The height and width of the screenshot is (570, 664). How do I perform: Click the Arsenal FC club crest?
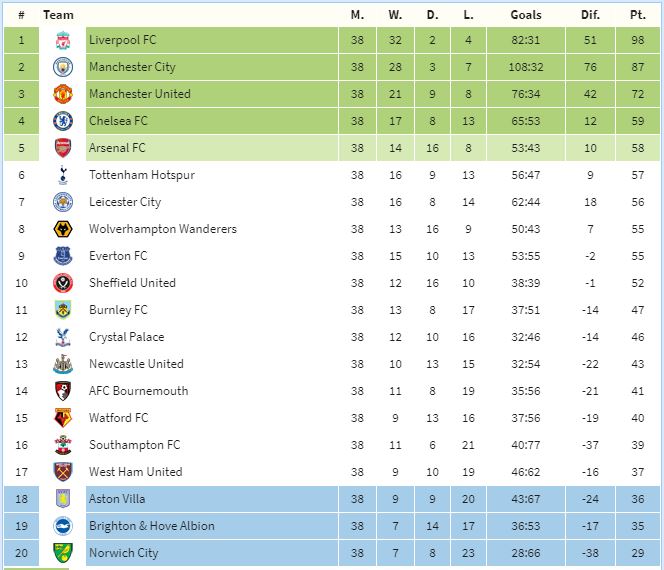pyautogui.click(x=63, y=149)
